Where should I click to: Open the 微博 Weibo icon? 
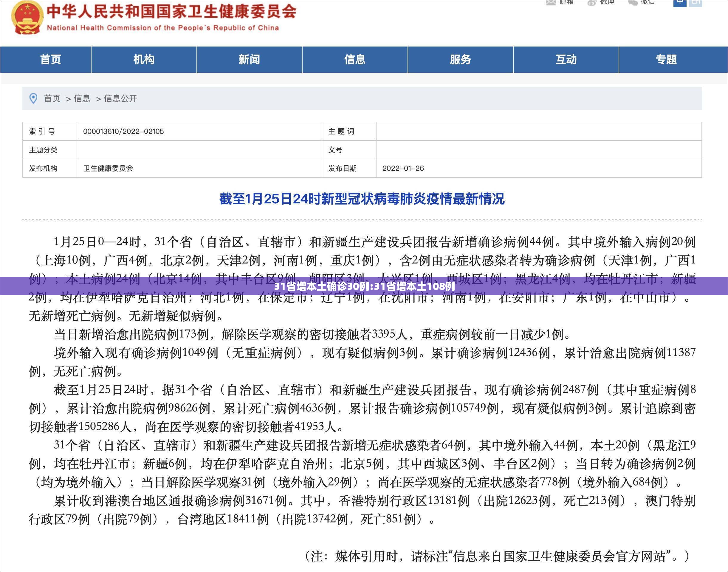tap(592, 2)
